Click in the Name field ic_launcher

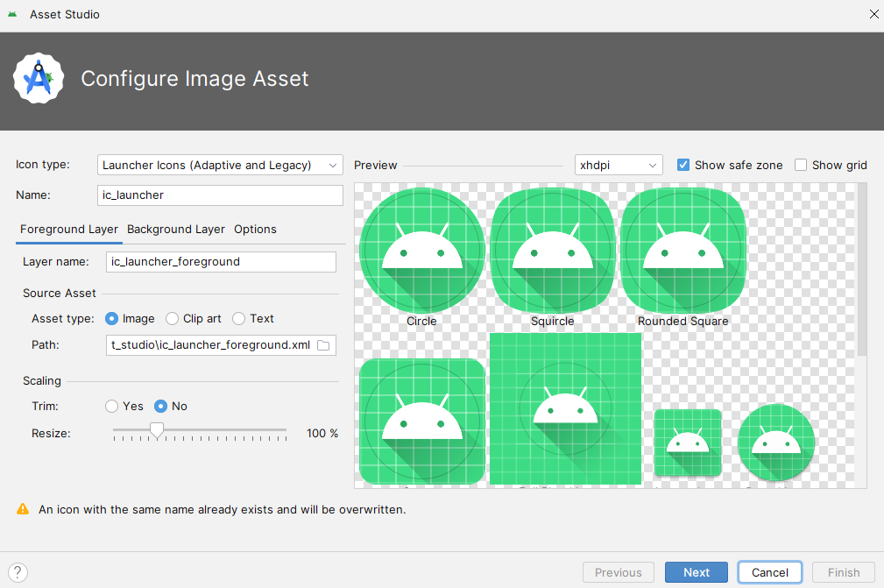tap(220, 195)
